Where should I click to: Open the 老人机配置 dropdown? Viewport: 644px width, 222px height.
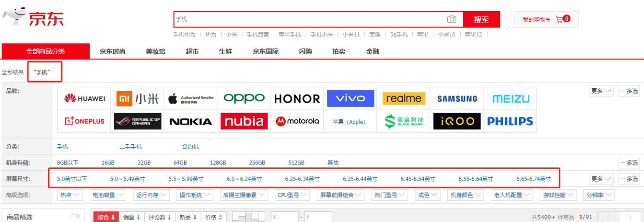512,195
